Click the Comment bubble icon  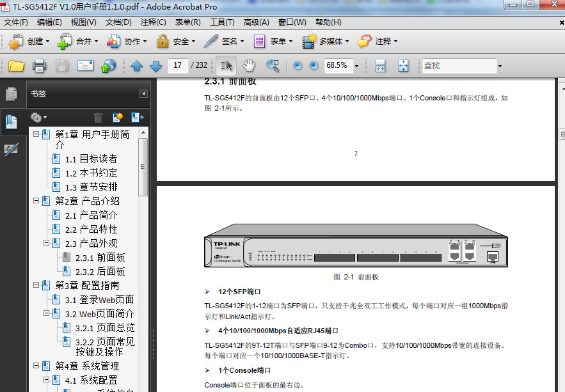point(364,42)
